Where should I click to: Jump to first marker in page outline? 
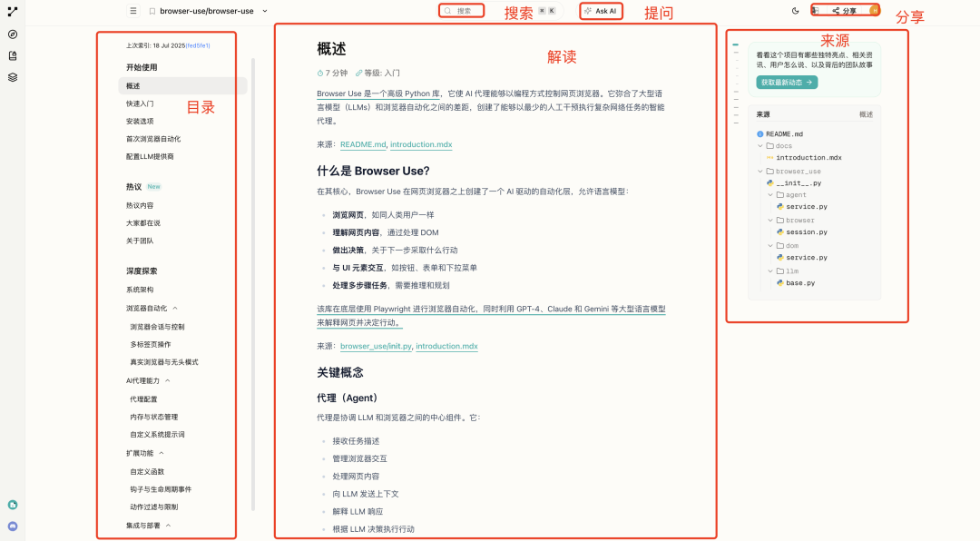(736, 45)
